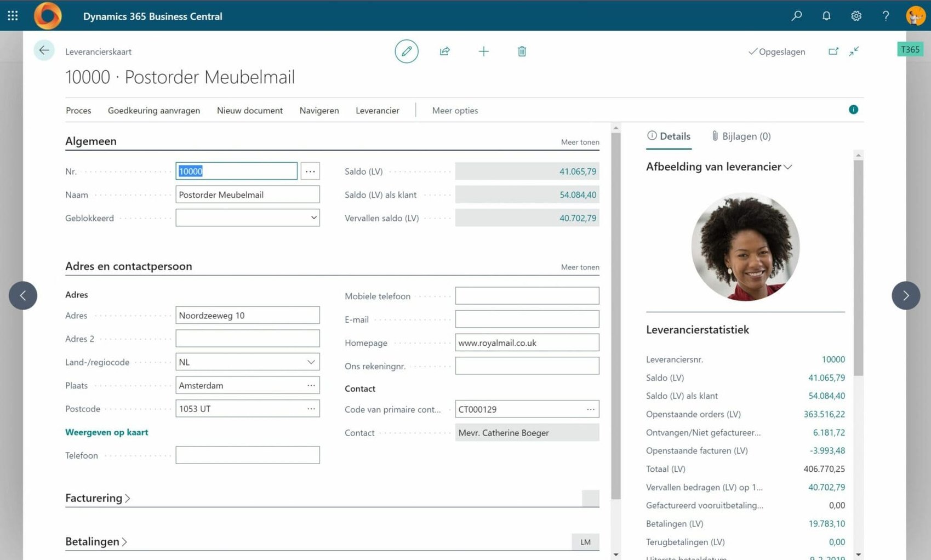Click the Adres en contactpersoon heading

[x=129, y=266]
